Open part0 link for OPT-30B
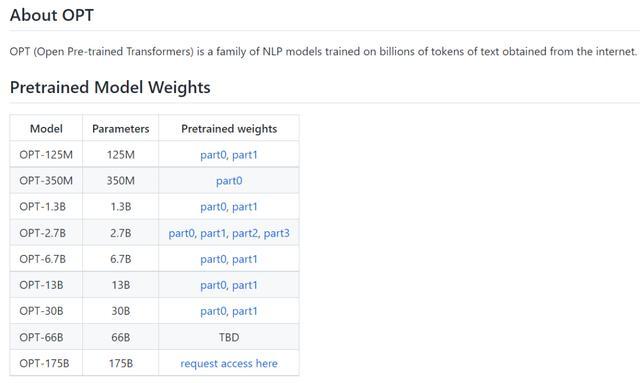 click(213, 311)
